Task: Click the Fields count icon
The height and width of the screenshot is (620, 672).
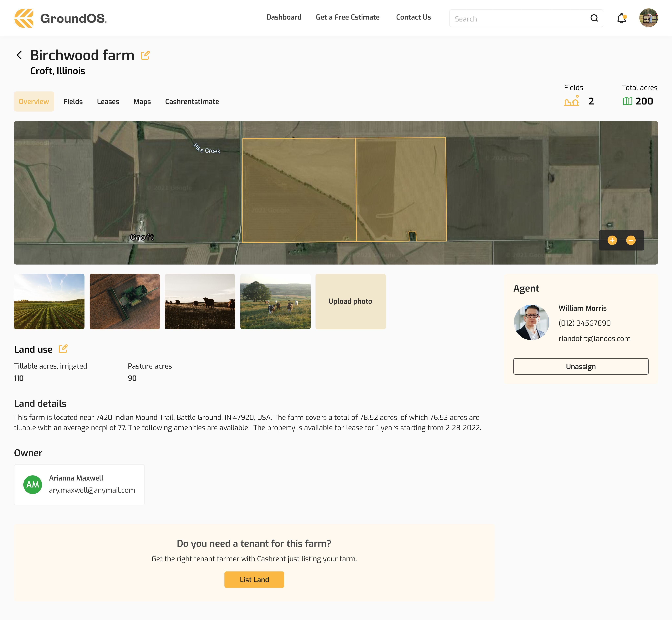Action: coord(572,101)
